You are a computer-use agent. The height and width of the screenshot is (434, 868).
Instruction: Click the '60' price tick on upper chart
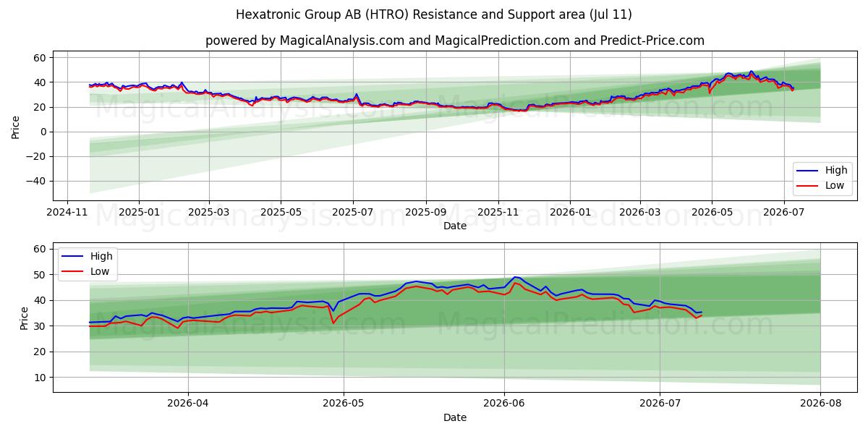pyautogui.click(x=41, y=58)
